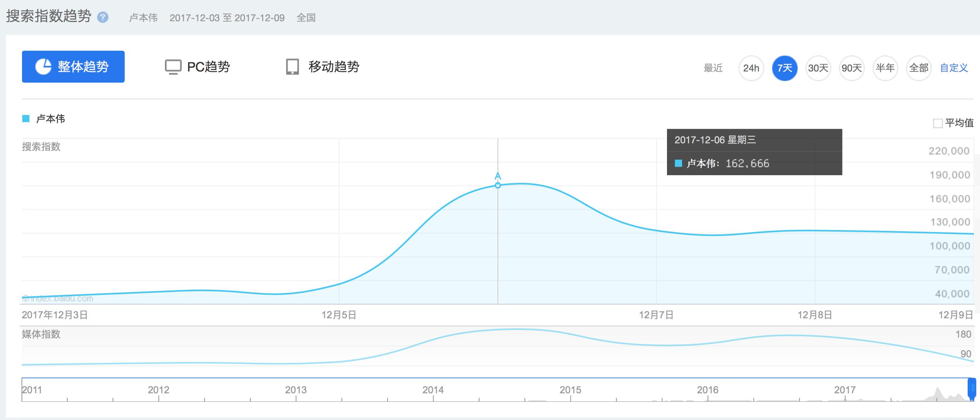Viewport: 980px width, 420px height.
Task: Click the blue 卢本伟 legend square
Action: (26, 119)
